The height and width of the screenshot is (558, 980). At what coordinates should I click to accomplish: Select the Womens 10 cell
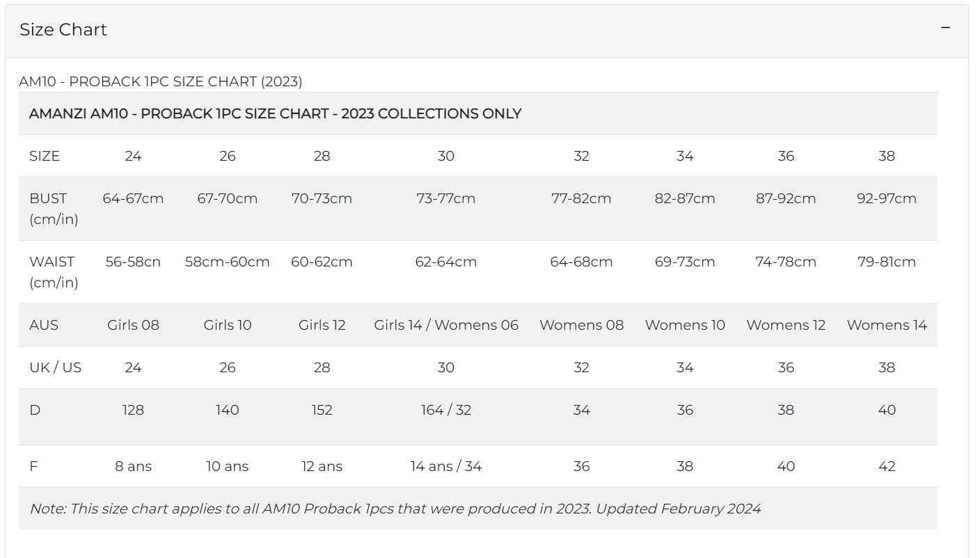(x=685, y=325)
